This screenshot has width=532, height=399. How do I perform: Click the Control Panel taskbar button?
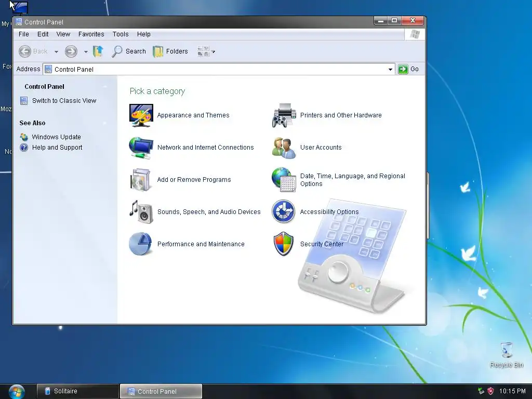click(161, 391)
